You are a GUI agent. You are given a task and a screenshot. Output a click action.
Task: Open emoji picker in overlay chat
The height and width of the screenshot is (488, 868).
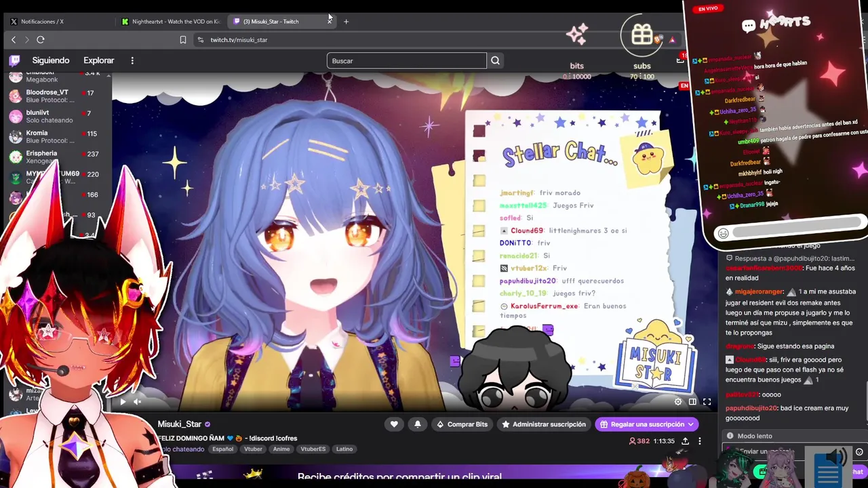[724, 234]
